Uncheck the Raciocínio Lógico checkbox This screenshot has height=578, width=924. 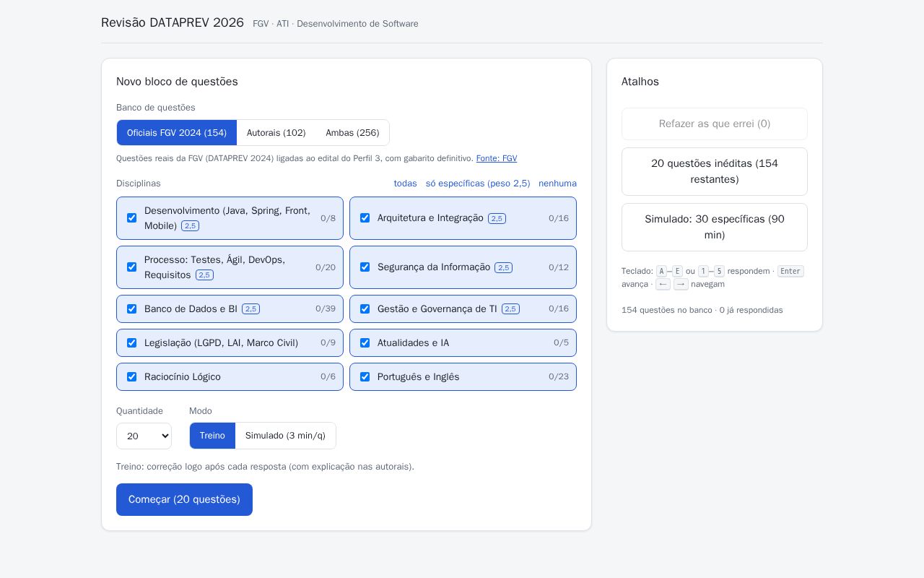[131, 376]
